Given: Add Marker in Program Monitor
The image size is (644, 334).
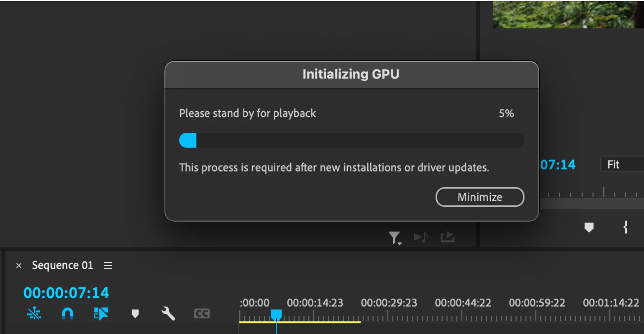Looking at the screenshot, I should point(589,227).
